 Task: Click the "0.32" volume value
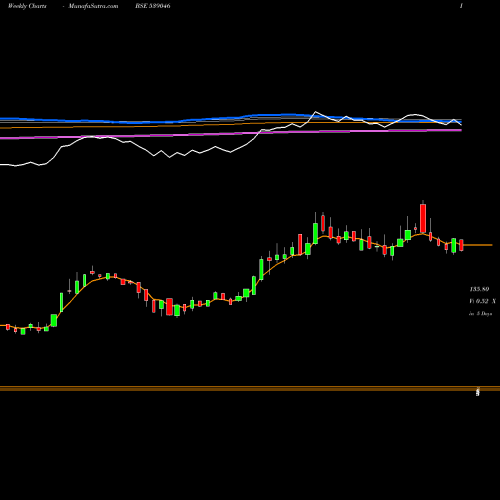coord(482,301)
